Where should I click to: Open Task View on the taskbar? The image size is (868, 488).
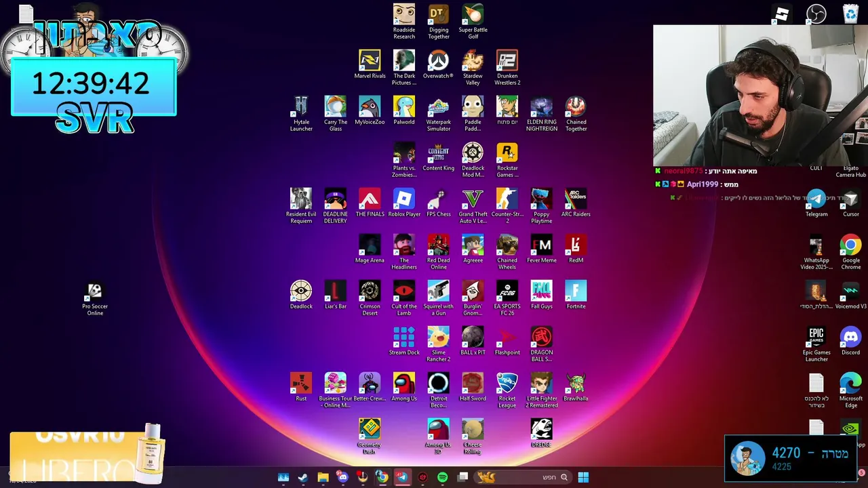click(462, 477)
